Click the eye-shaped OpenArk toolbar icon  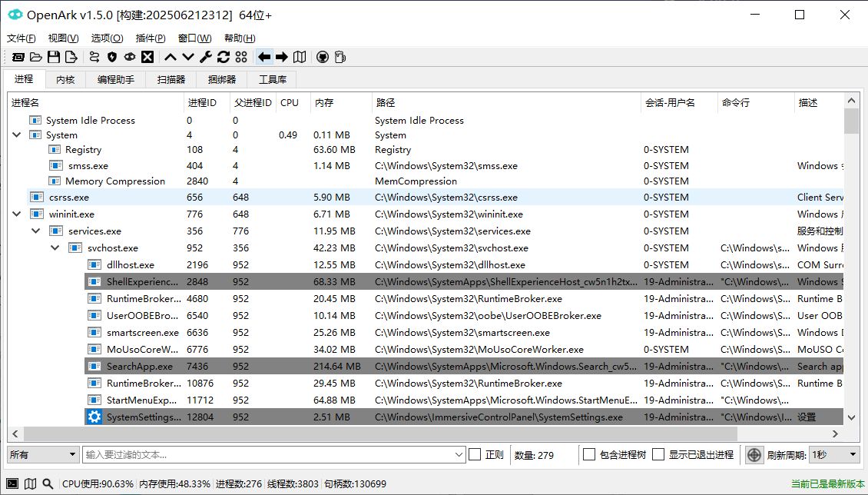point(130,57)
